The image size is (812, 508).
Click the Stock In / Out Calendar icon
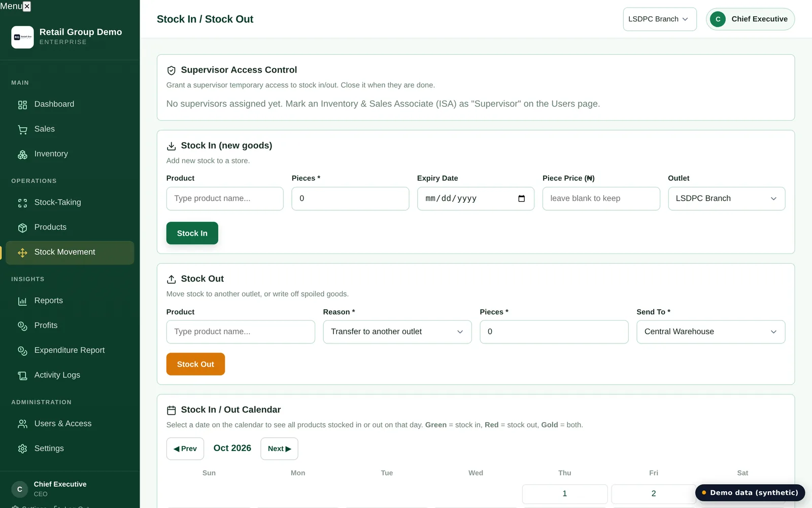(x=172, y=410)
